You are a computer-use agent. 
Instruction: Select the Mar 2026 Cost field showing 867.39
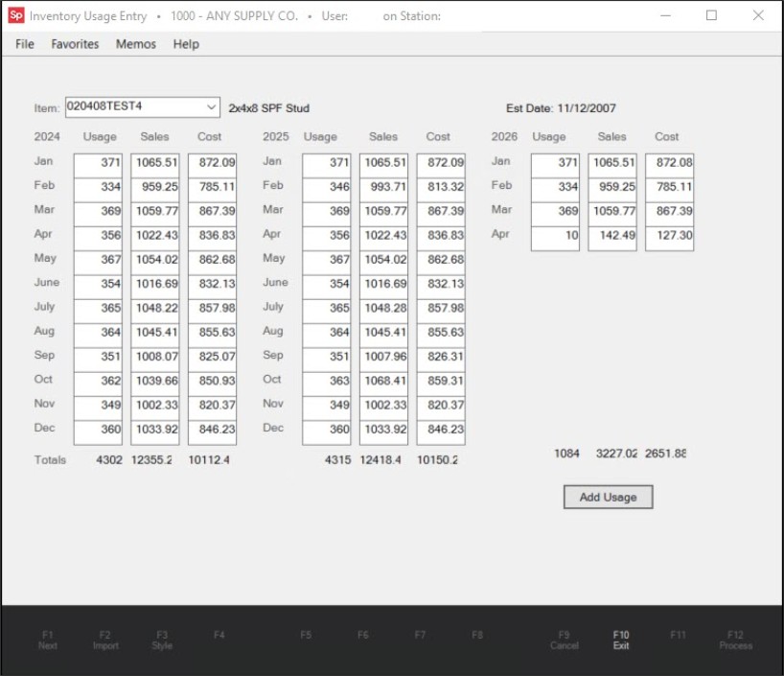[x=668, y=210]
